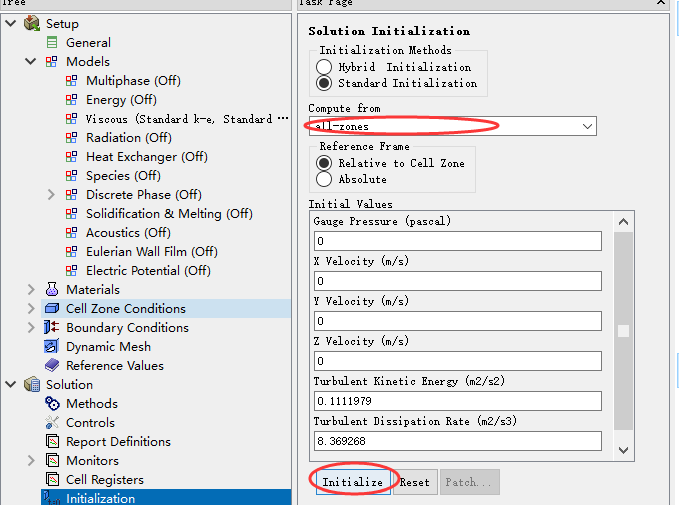This screenshot has width=679, height=505.
Task: Select the General tree item
Action: [x=88, y=42]
